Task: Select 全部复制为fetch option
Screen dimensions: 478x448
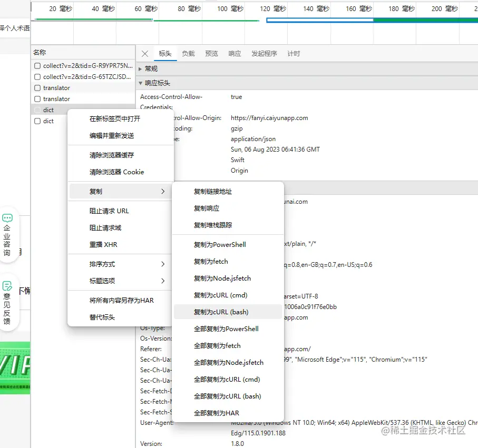Action: [x=228, y=346]
